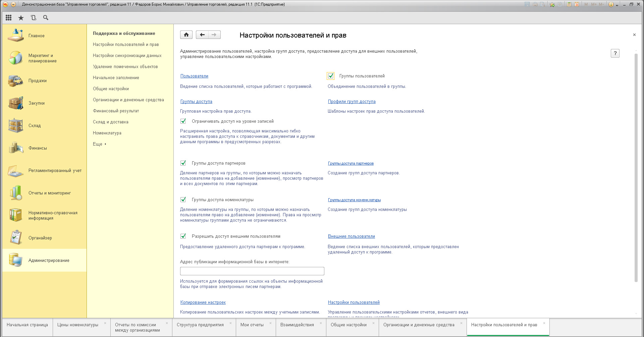Open Настройки пользователей link at bottom
644x337 pixels.
(x=354, y=302)
